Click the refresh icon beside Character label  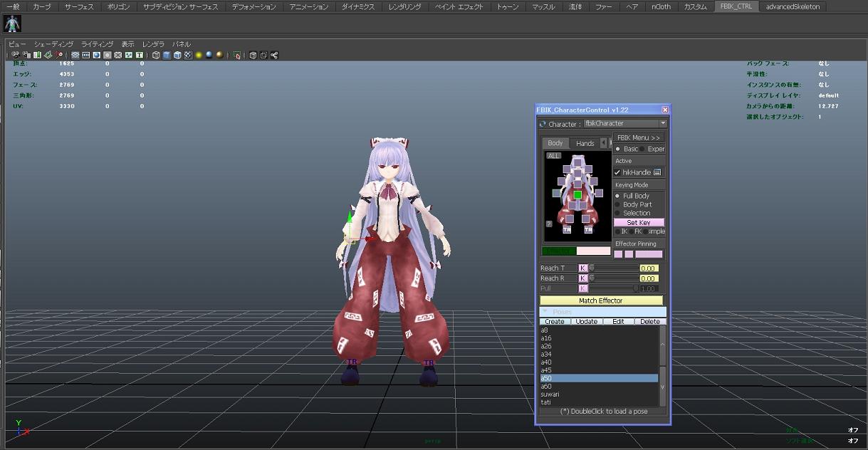click(543, 124)
